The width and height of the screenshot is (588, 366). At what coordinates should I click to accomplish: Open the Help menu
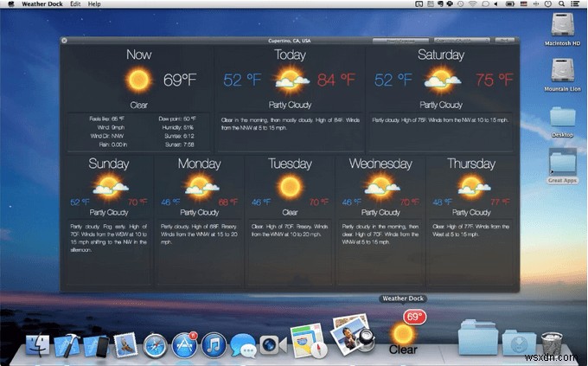94,3
